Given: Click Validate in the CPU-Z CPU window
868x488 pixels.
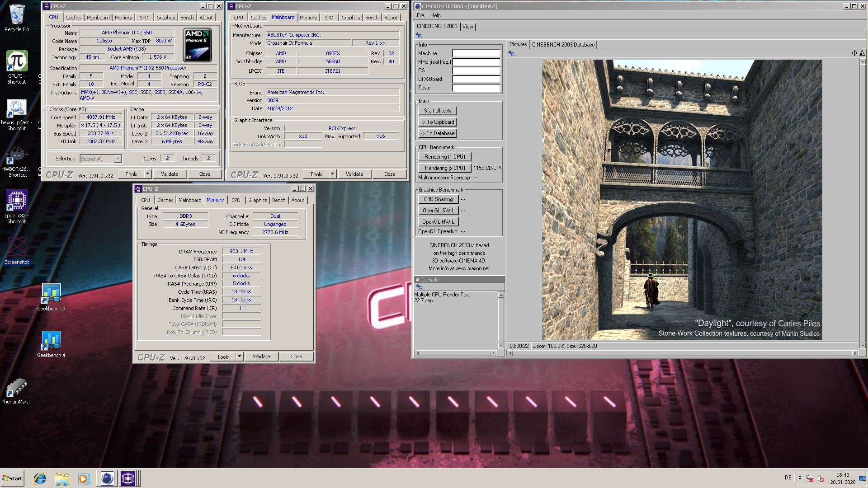Looking at the screenshot, I should (170, 174).
